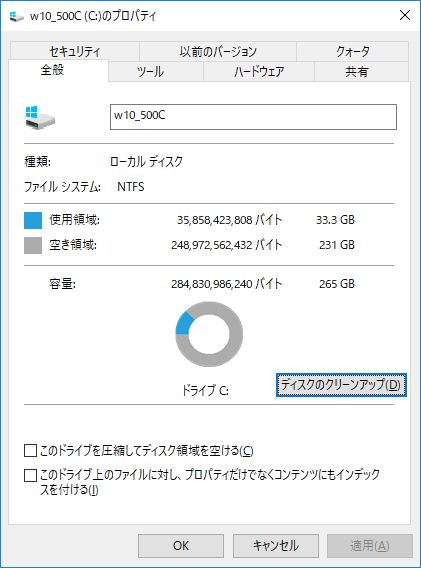Viewport: 421px width, 568px height.
Task: Click the drive name field w10_500C
Action: [253, 117]
